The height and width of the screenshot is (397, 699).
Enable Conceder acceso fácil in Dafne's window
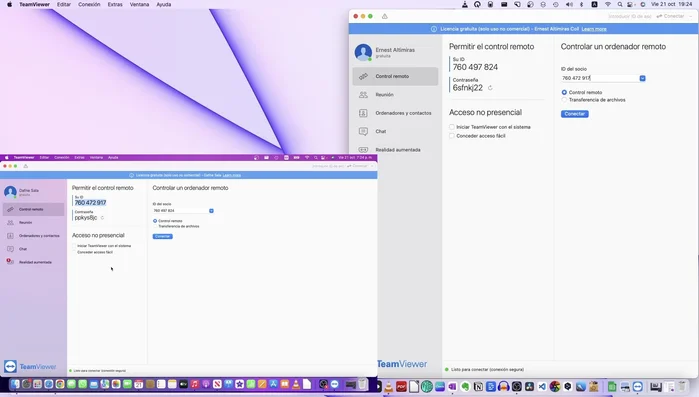click(x=74, y=252)
